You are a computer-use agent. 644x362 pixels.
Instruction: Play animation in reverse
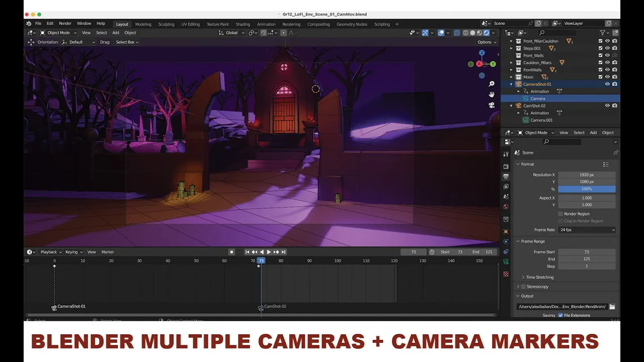pos(262,252)
